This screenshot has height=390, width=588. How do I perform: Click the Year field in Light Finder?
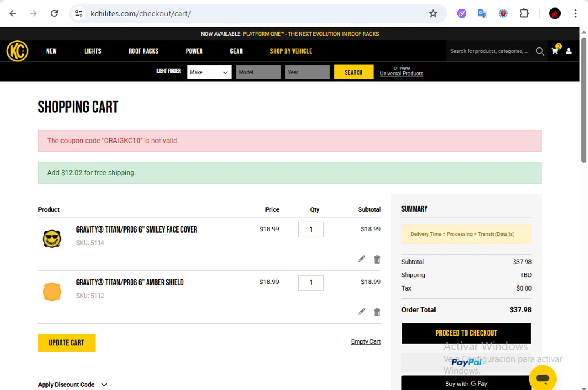click(307, 72)
